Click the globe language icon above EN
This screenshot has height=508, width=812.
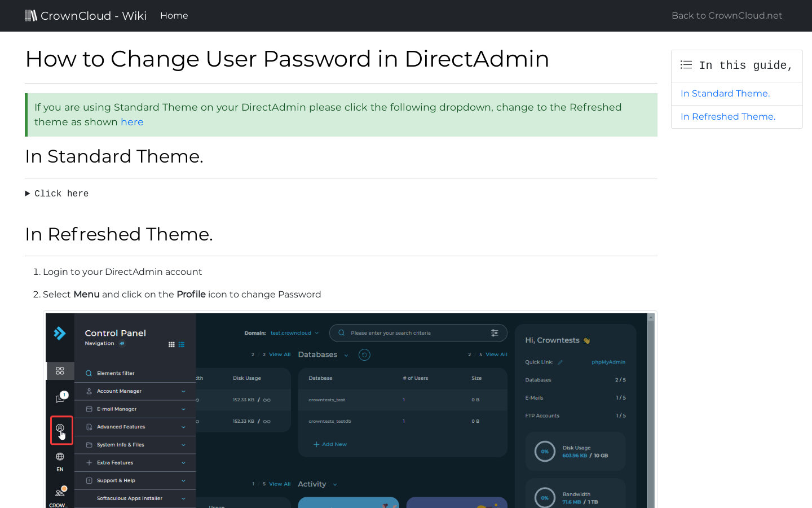pyautogui.click(x=60, y=457)
